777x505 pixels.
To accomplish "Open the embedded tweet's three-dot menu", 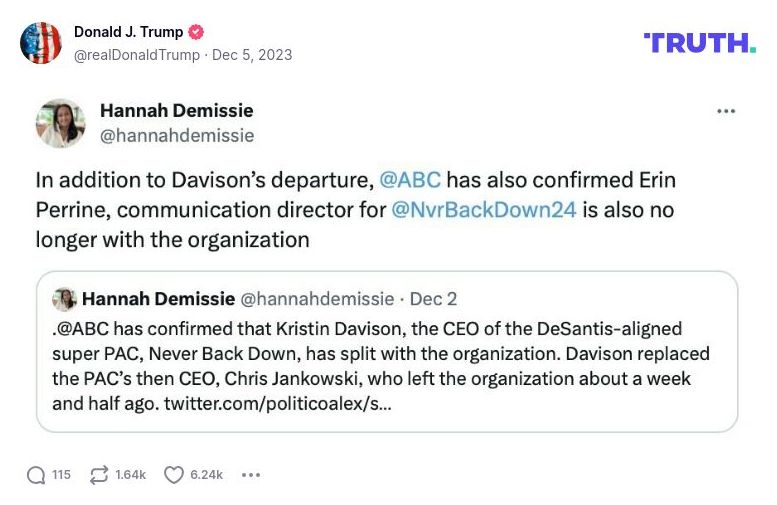I will 726,111.
